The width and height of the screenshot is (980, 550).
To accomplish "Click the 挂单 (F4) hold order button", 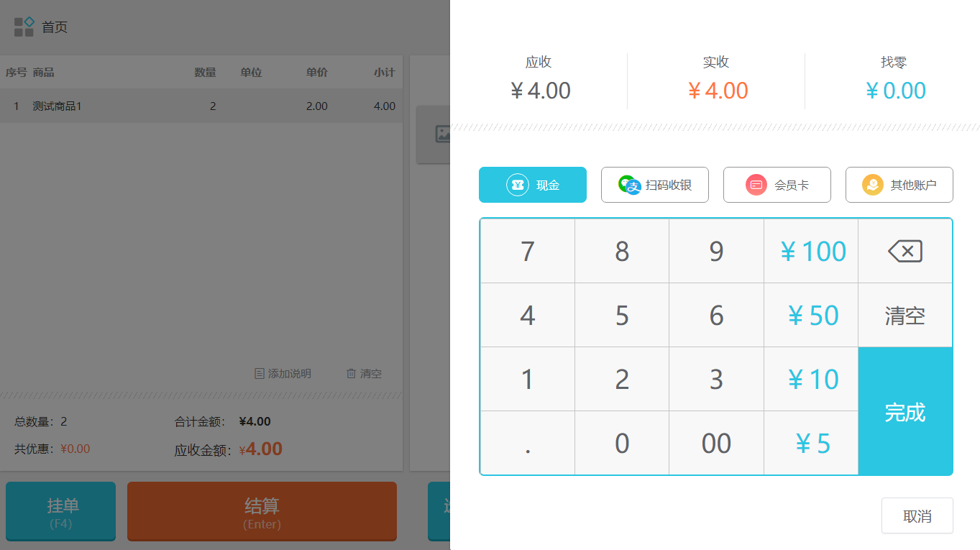I will point(61,510).
